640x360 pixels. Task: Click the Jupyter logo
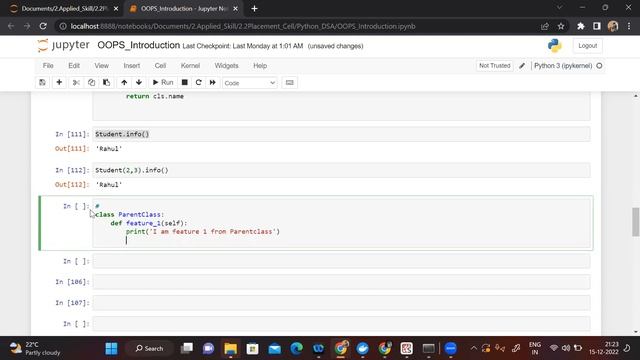(x=63, y=45)
